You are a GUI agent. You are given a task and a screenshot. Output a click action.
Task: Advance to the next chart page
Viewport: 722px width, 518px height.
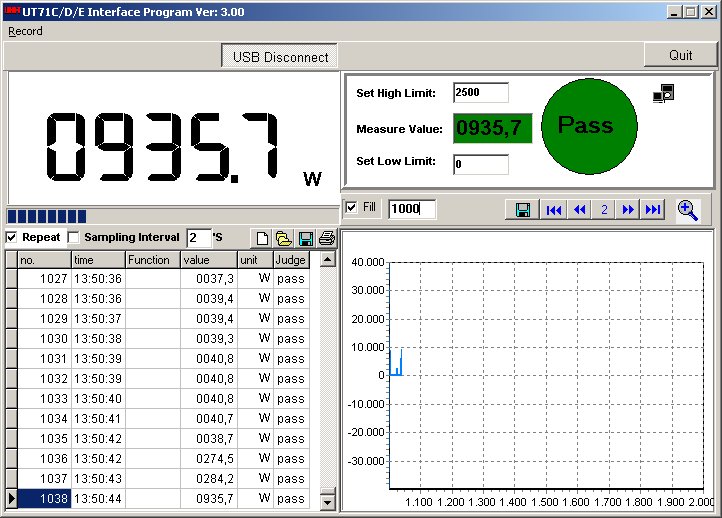(628, 209)
